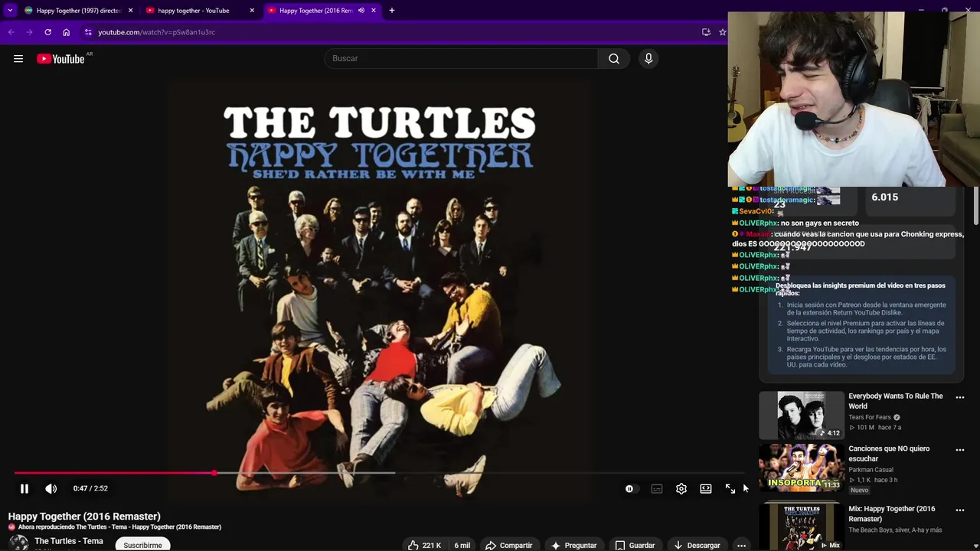Subscribe to The Turtles - Tema

tap(143, 545)
